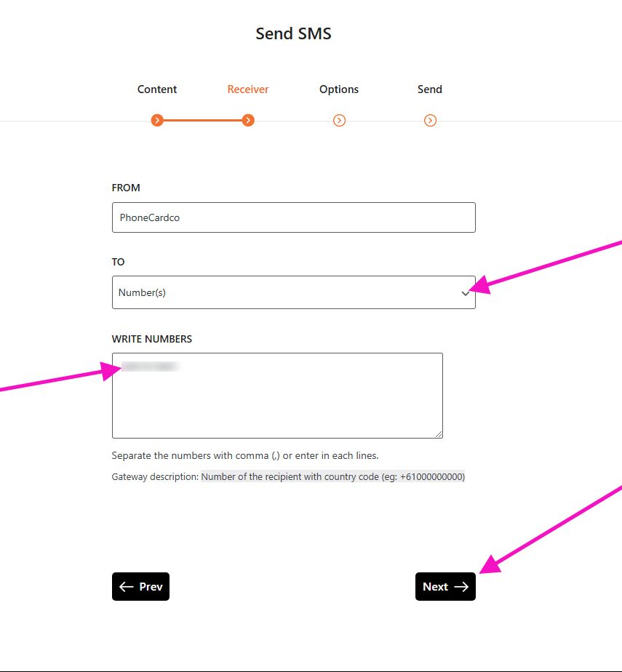Click the Send step circle icon
The width and height of the screenshot is (622, 672).
[x=430, y=121]
